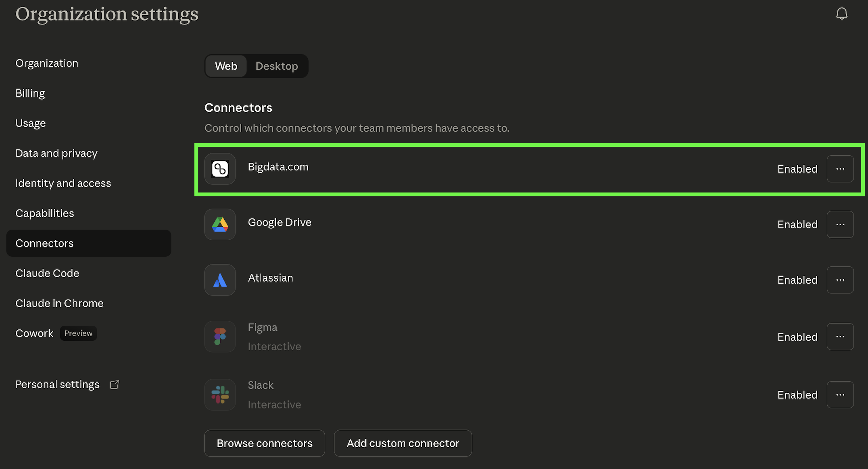Click the Slack connector icon
868x469 pixels.
pos(220,394)
